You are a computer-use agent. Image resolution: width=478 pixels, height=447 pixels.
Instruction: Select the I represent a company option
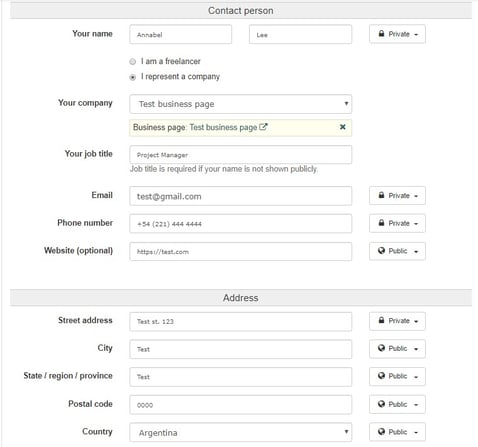[133, 77]
